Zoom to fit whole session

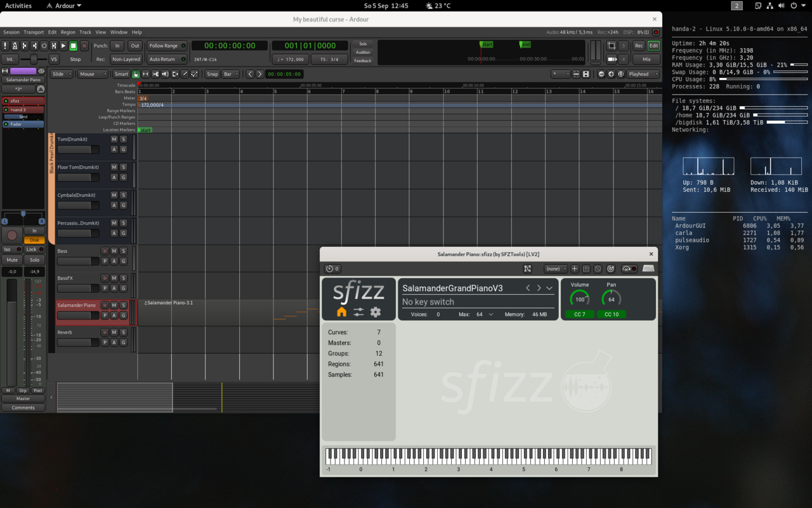(x=621, y=74)
